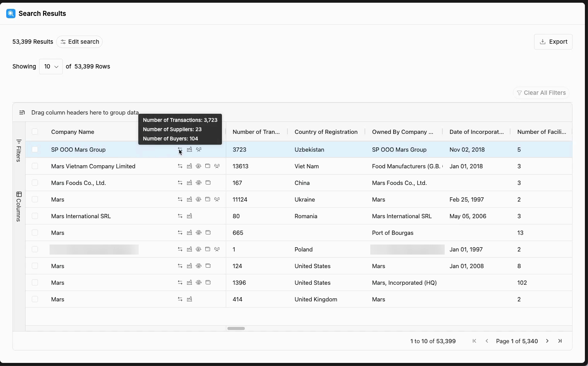The image size is (588, 366).
Task: Click the funnel icon in Clear All Filters
Action: click(519, 93)
